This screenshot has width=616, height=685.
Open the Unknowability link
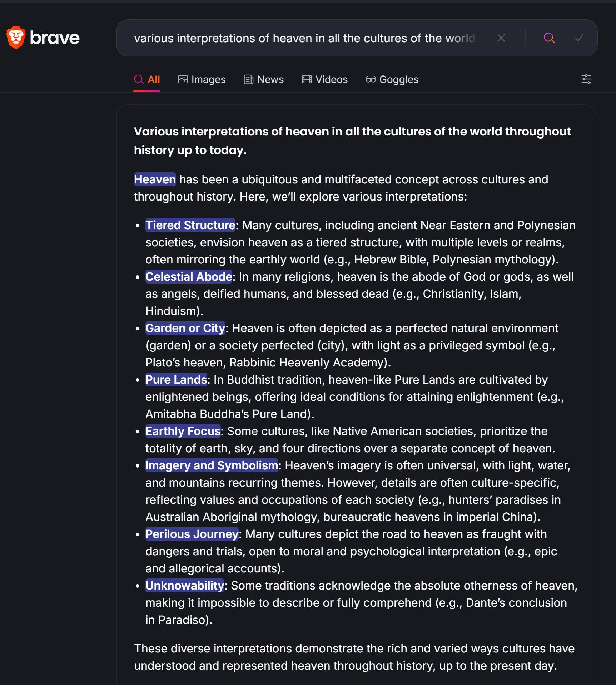185,586
